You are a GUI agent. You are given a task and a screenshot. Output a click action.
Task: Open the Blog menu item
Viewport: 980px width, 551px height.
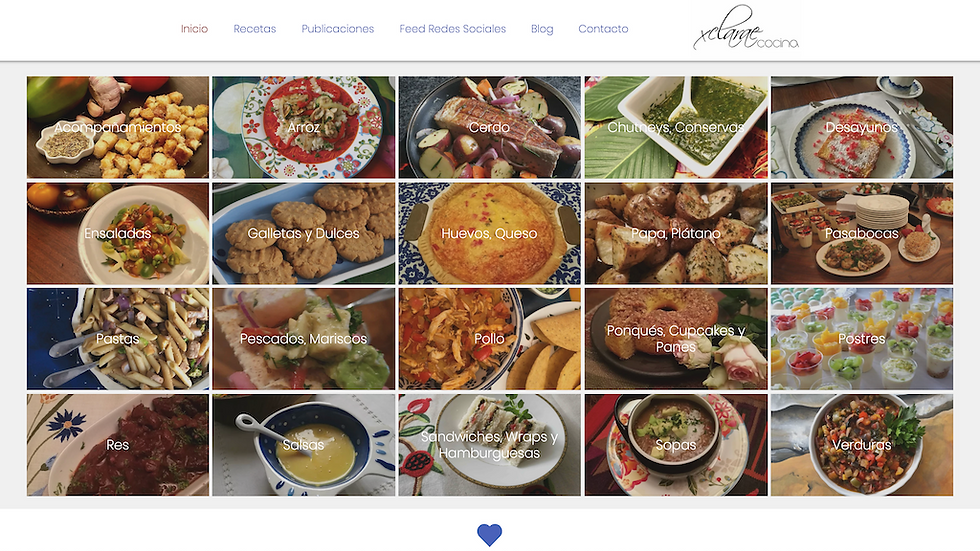[x=542, y=29]
